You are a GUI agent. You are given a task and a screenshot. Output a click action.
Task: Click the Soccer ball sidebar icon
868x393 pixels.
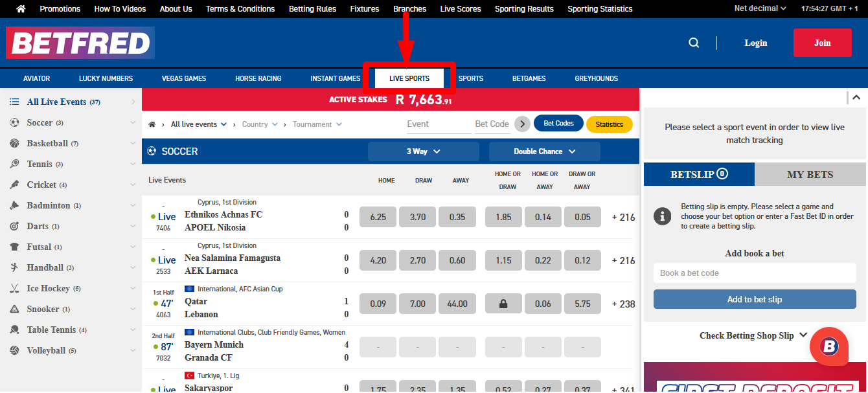(x=14, y=122)
